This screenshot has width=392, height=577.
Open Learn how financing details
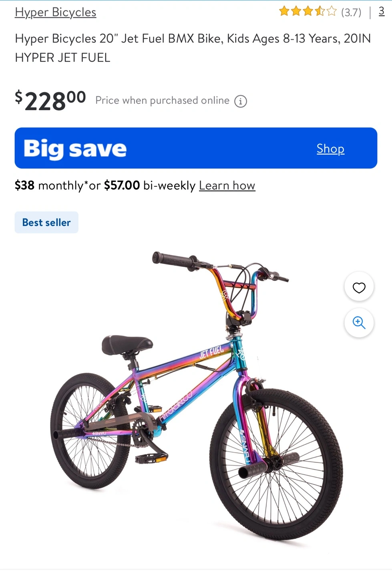(227, 185)
